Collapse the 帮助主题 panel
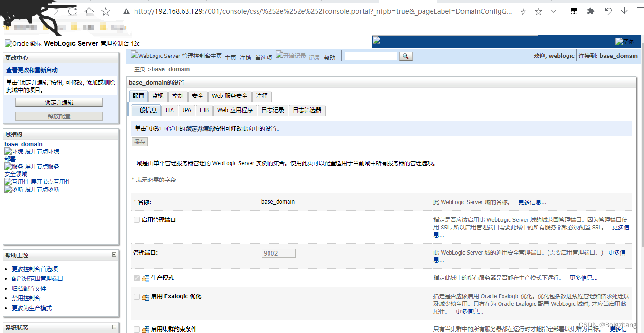This screenshot has height=333, width=644. (x=114, y=255)
